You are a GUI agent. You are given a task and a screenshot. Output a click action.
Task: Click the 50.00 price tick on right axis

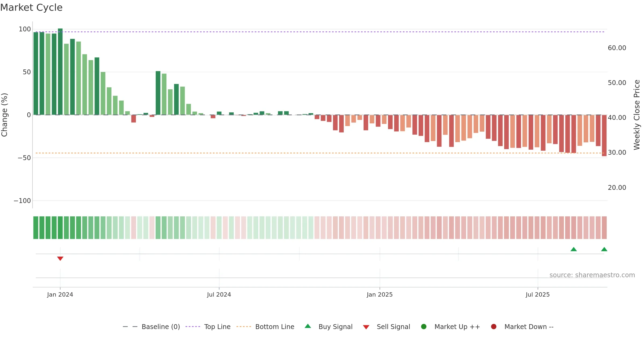point(617,83)
